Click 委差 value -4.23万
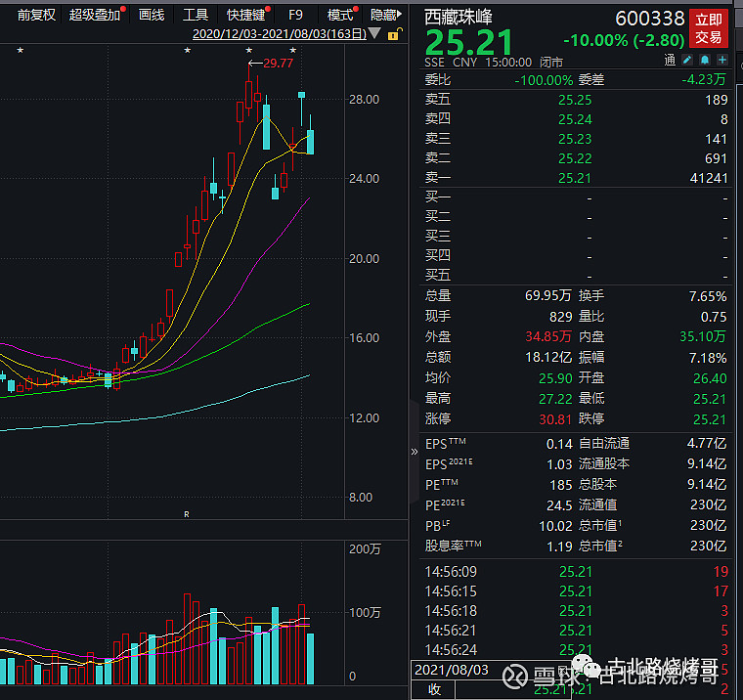Viewport: 743px width, 700px height. 704,79
